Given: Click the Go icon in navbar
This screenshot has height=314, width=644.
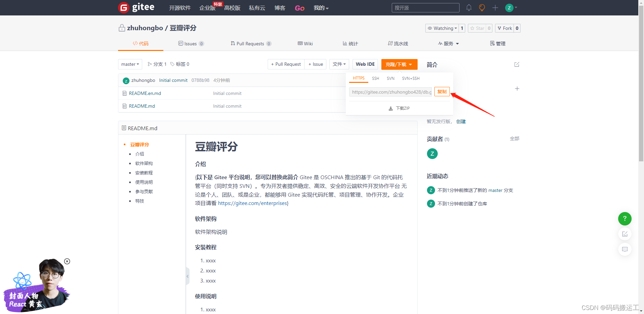Looking at the screenshot, I should point(300,8).
